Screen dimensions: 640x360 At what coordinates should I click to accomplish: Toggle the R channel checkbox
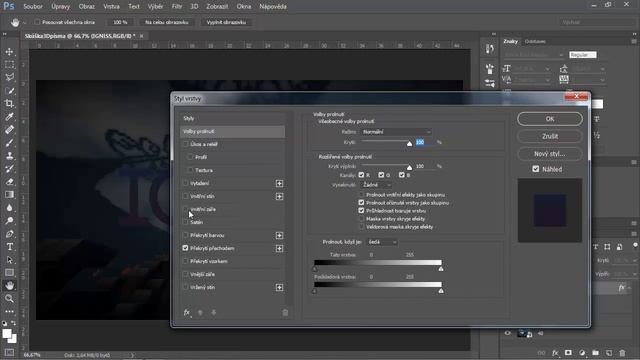(x=361, y=175)
